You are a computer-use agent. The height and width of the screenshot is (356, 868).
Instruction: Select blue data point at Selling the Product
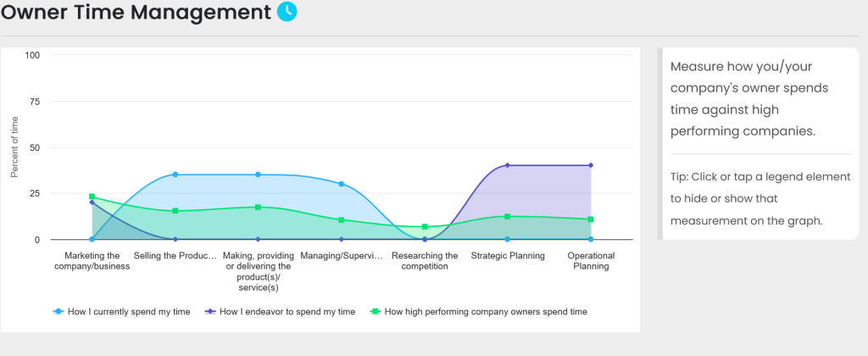coord(175,175)
